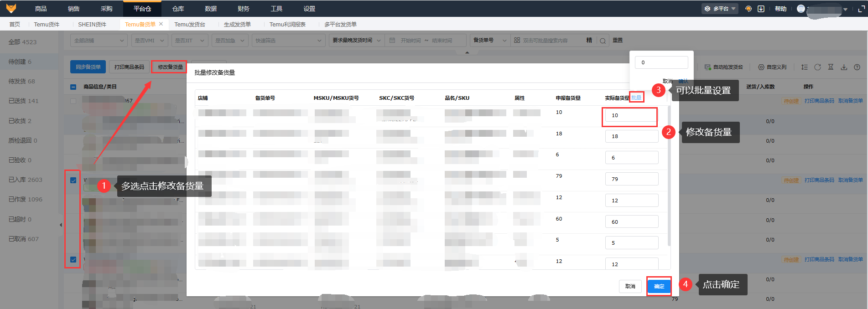Screen dimensions: 868x309
Task: Switch to the 多平台发货单 tab
Action: tap(341, 24)
